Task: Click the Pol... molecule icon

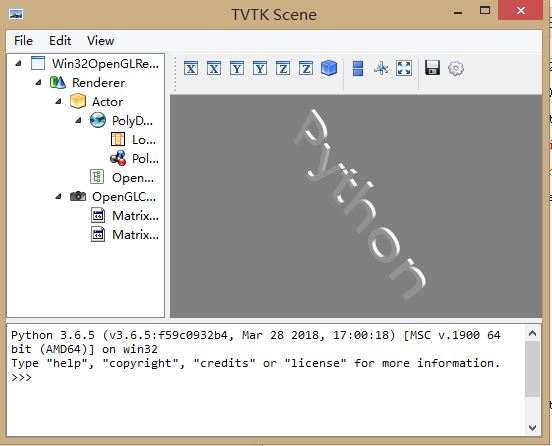Action: pos(118,158)
